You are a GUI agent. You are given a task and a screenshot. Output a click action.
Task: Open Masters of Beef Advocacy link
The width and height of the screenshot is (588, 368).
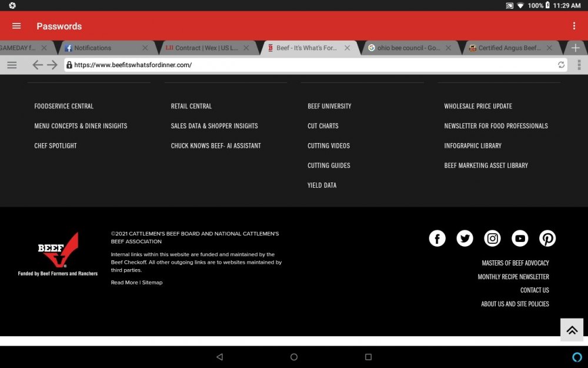[515, 263]
